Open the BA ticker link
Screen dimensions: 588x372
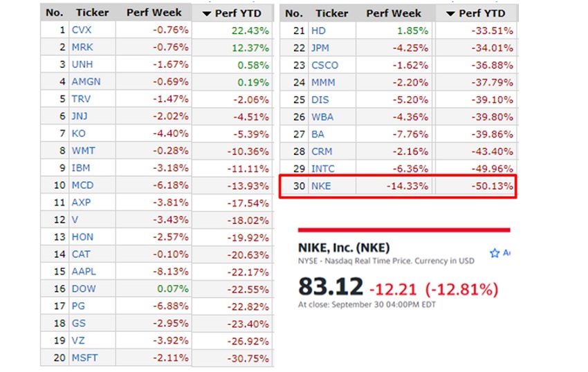click(318, 134)
